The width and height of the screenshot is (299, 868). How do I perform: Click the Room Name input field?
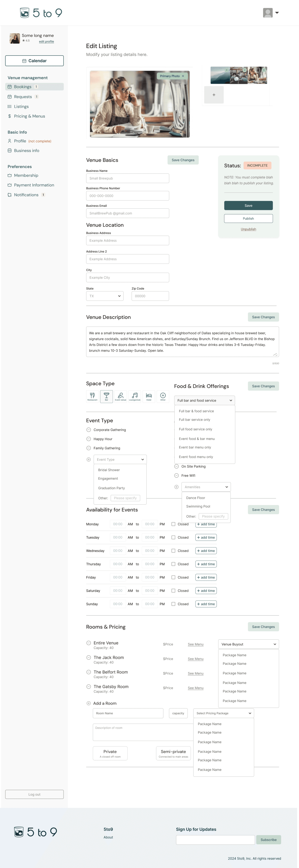tap(128, 713)
